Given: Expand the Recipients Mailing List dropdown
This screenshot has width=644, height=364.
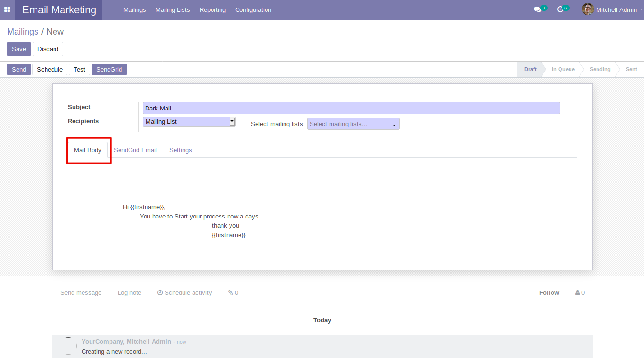Looking at the screenshot, I should [189, 122].
